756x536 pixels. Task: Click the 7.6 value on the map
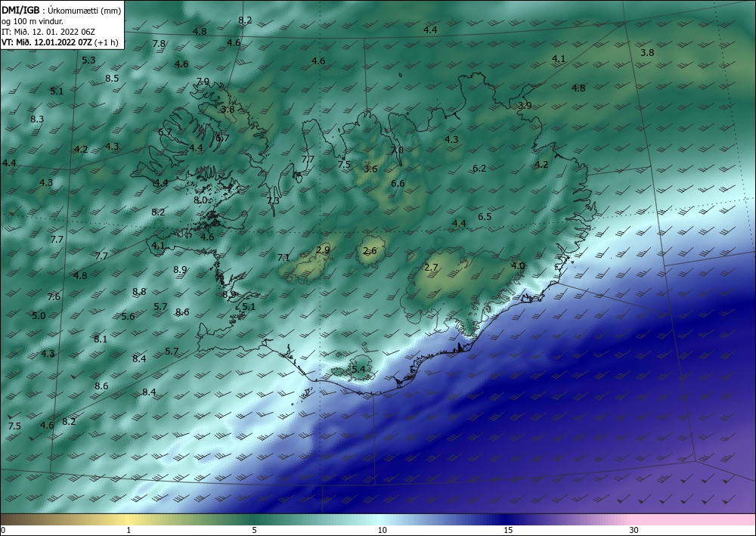click(x=54, y=296)
